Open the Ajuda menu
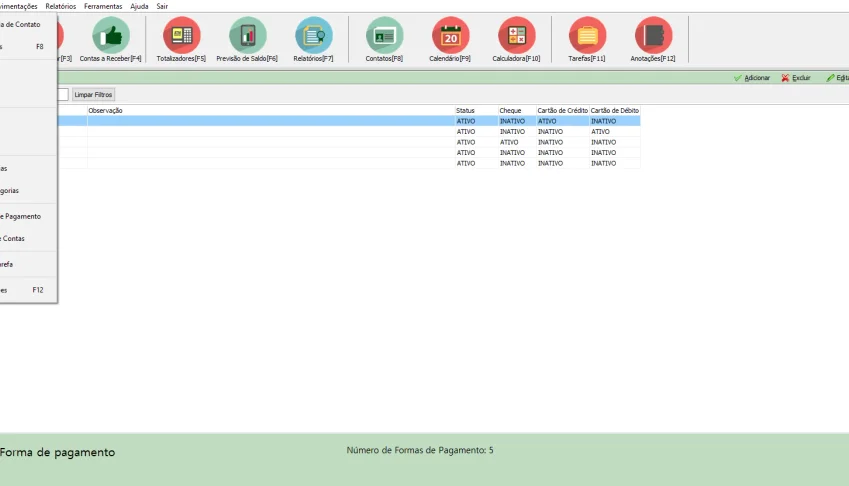The width and height of the screenshot is (849, 486). [x=139, y=6]
